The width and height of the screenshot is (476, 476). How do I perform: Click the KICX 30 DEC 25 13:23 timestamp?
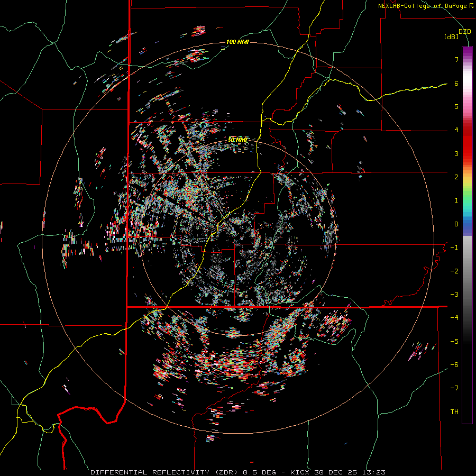click(338, 472)
